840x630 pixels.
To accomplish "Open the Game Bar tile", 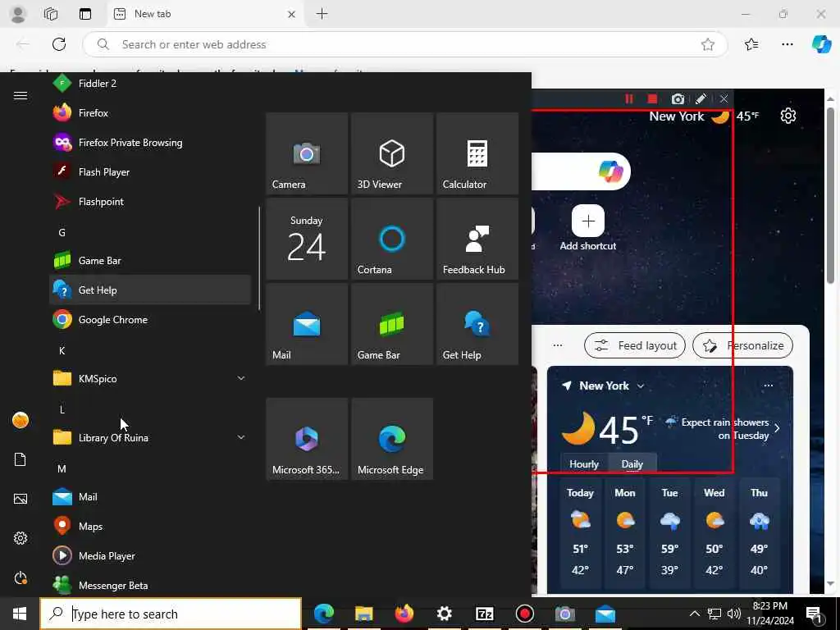I will point(392,324).
